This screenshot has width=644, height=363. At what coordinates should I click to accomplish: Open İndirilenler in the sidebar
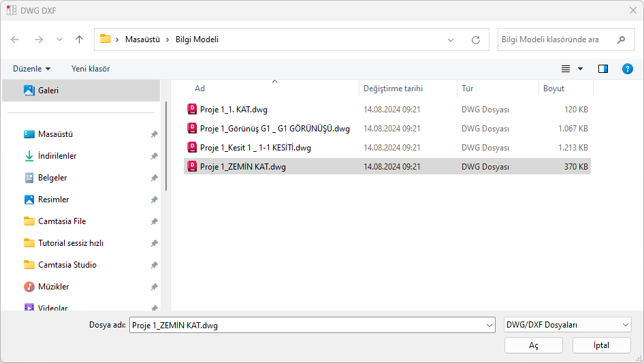tap(57, 156)
